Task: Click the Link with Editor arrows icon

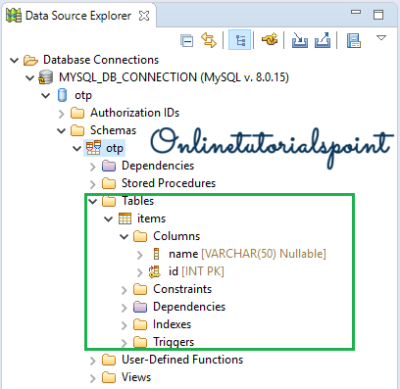Action: [209, 41]
